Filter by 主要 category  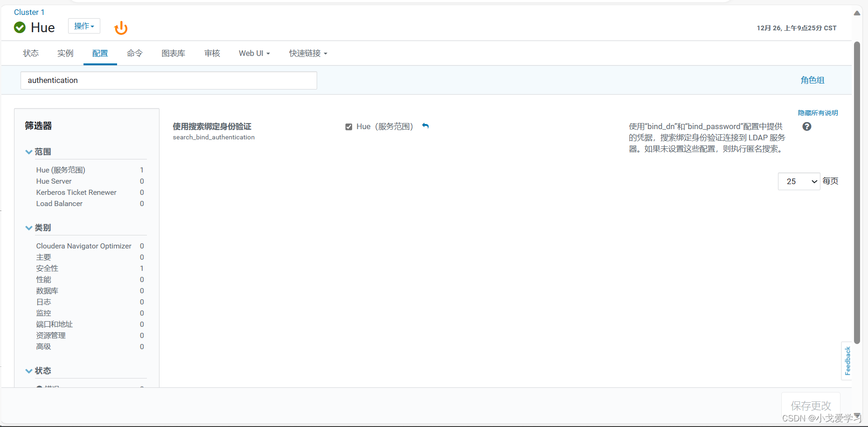click(x=44, y=257)
